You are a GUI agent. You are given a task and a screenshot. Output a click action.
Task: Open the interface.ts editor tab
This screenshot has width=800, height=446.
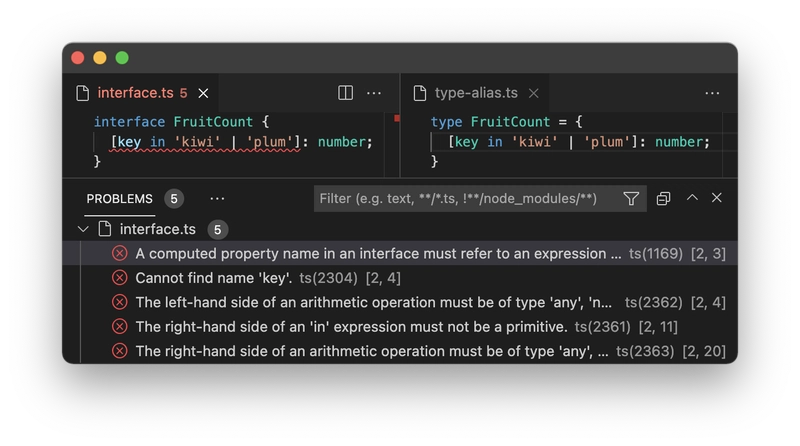[x=142, y=93]
